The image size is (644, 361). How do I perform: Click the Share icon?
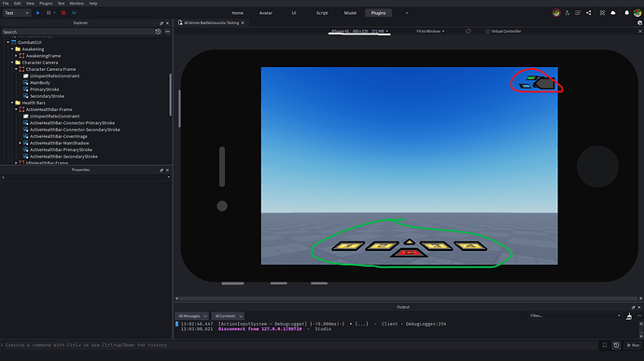[x=589, y=13]
